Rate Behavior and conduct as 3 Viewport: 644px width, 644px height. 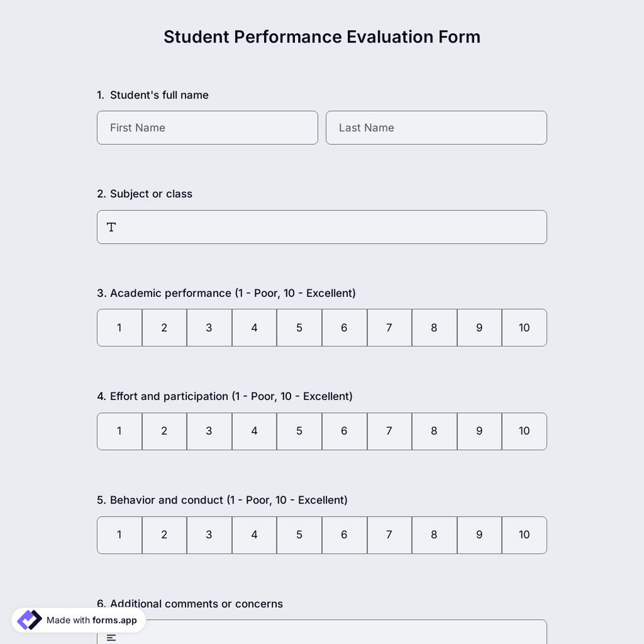[x=209, y=535]
